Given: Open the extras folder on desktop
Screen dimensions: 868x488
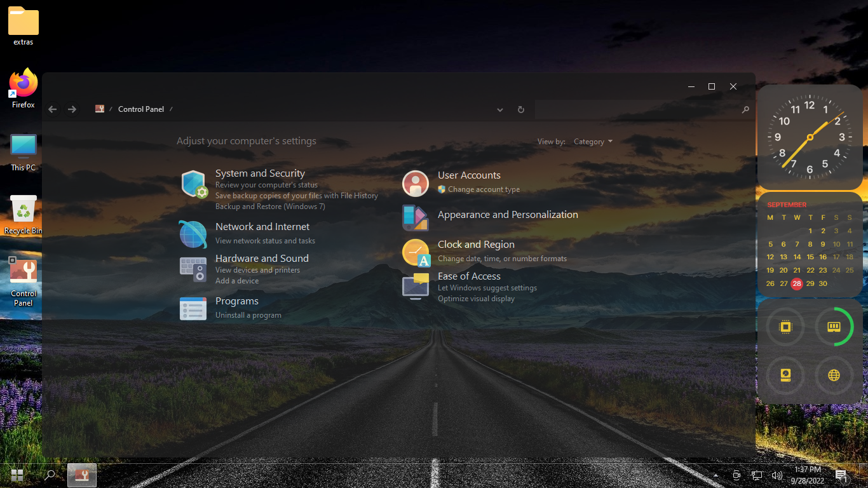Looking at the screenshot, I should tap(24, 27).
